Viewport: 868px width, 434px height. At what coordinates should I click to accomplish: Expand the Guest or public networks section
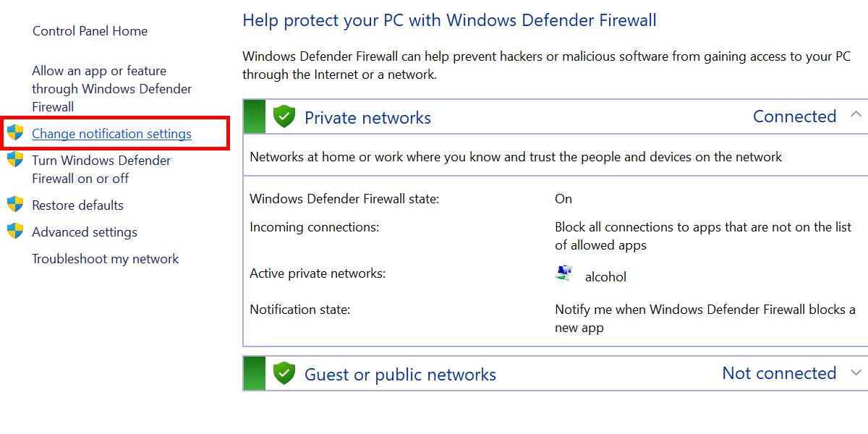(x=856, y=374)
